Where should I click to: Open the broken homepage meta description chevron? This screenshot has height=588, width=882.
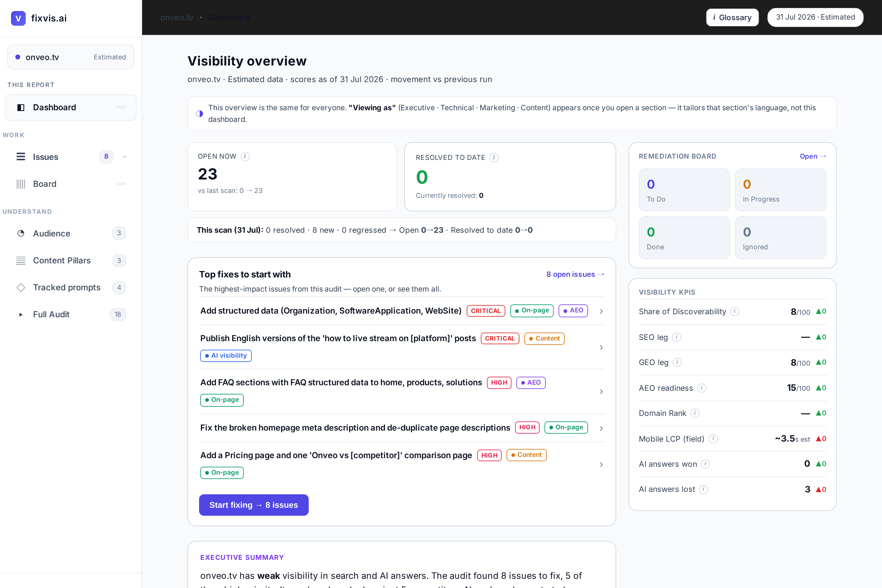click(x=601, y=428)
